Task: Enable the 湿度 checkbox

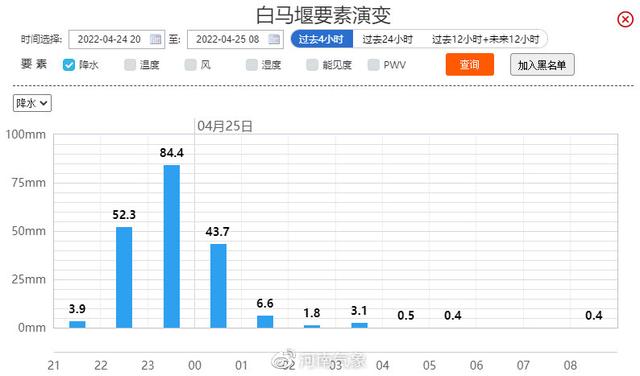Action: pos(252,65)
